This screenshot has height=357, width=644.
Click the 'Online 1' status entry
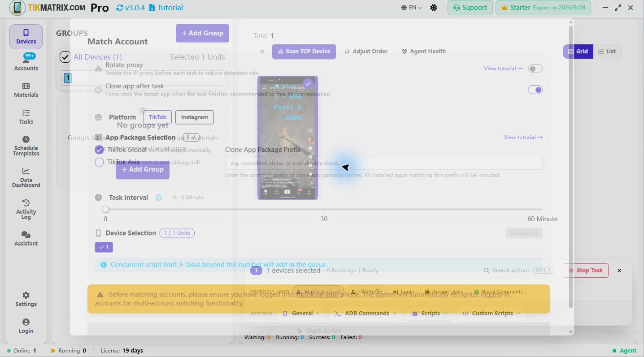click(22, 351)
